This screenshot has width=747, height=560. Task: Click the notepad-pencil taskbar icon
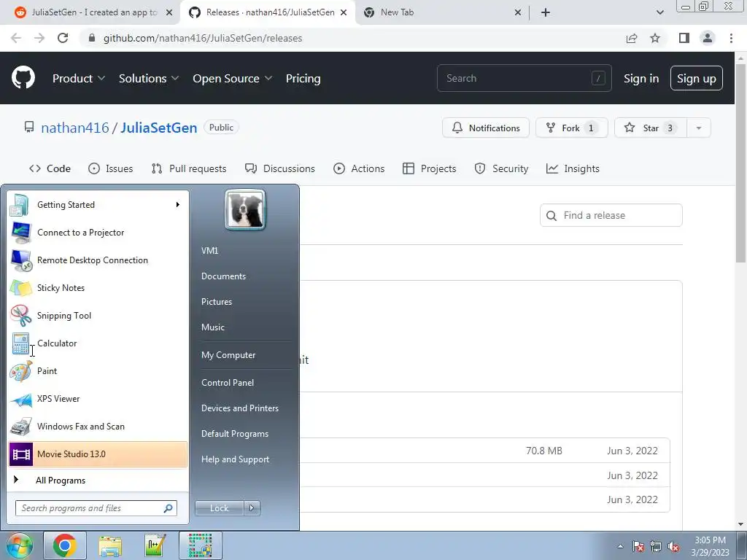[155, 545]
